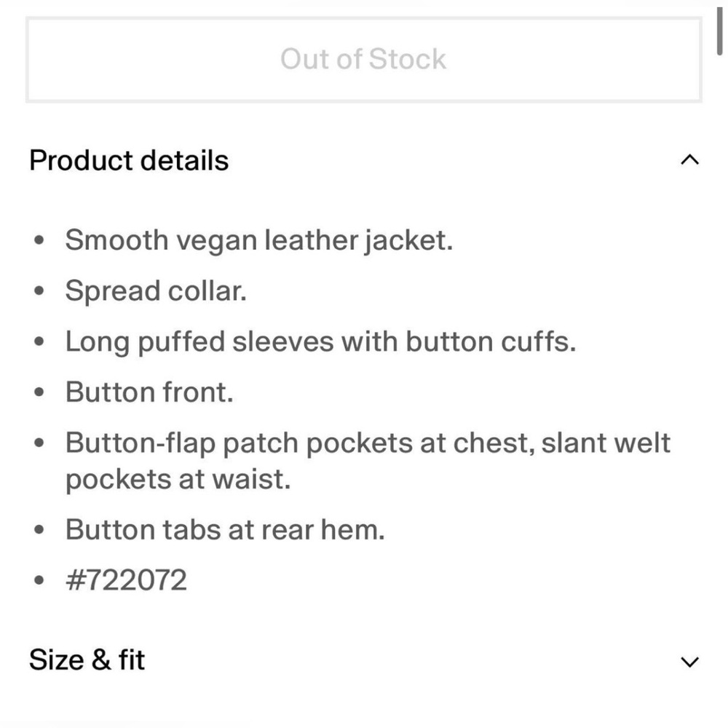The width and height of the screenshot is (728, 728).
Task: Click the Spread collar list item
Action: 156,290
